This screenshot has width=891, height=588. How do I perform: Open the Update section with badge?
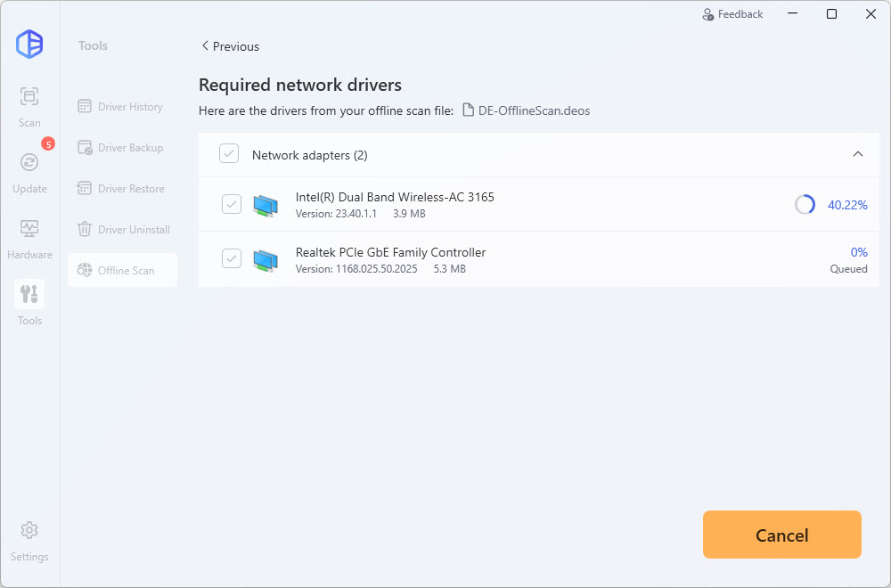click(x=29, y=171)
